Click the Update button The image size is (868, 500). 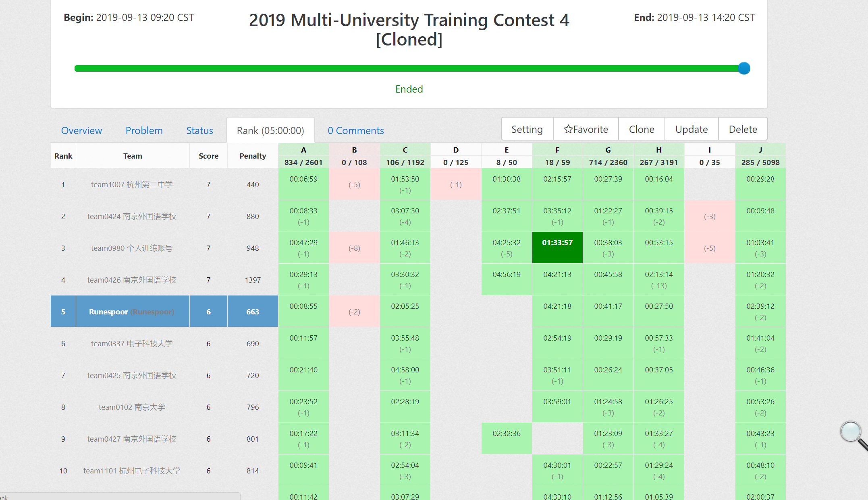click(x=691, y=129)
